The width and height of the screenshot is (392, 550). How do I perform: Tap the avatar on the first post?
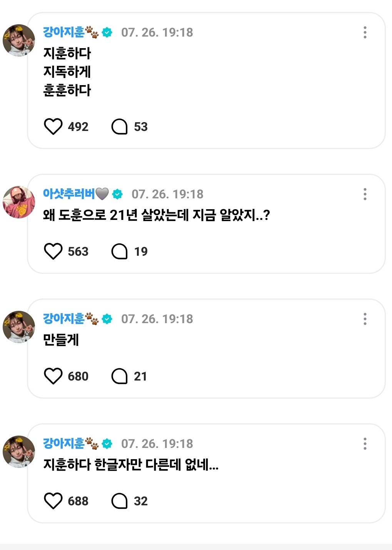pyautogui.click(x=19, y=40)
